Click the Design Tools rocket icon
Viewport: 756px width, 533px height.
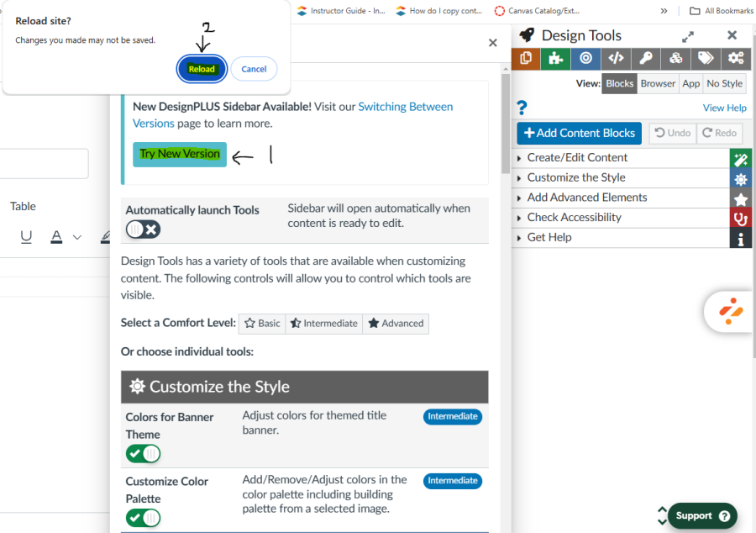click(x=527, y=35)
